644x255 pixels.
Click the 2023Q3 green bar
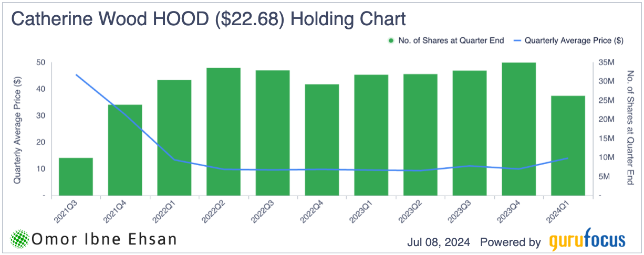(470, 133)
